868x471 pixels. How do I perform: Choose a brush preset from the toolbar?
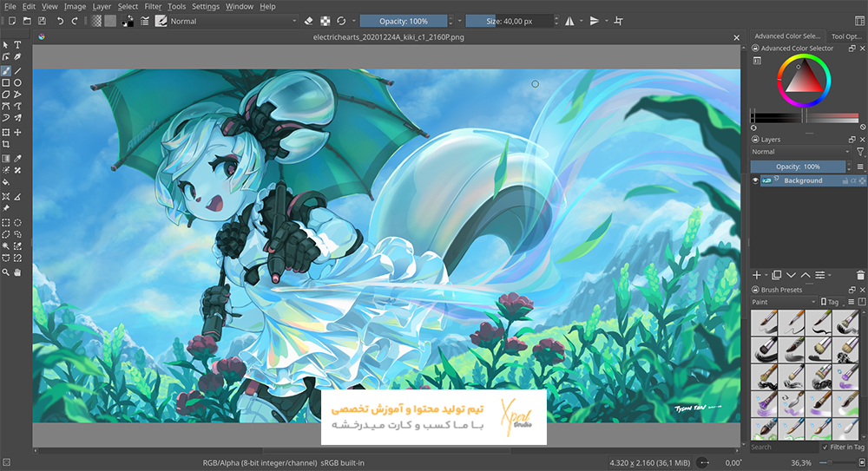(161, 21)
